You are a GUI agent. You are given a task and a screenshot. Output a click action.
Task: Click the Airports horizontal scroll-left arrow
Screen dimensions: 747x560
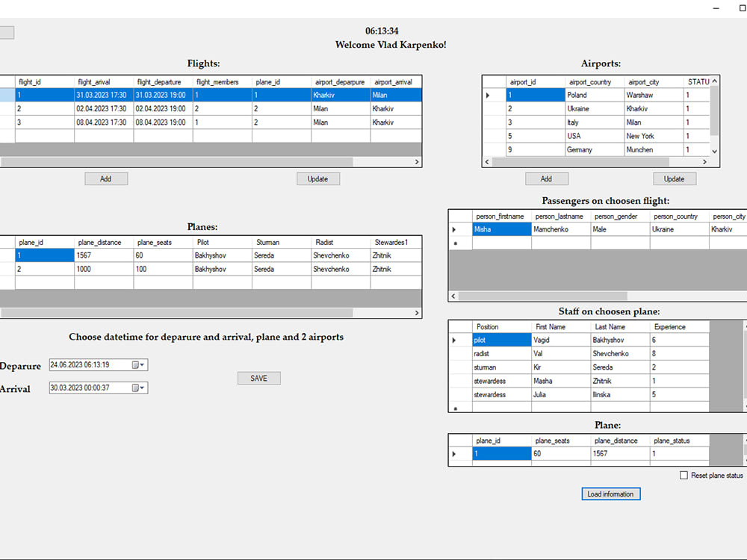(x=487, y=162)
